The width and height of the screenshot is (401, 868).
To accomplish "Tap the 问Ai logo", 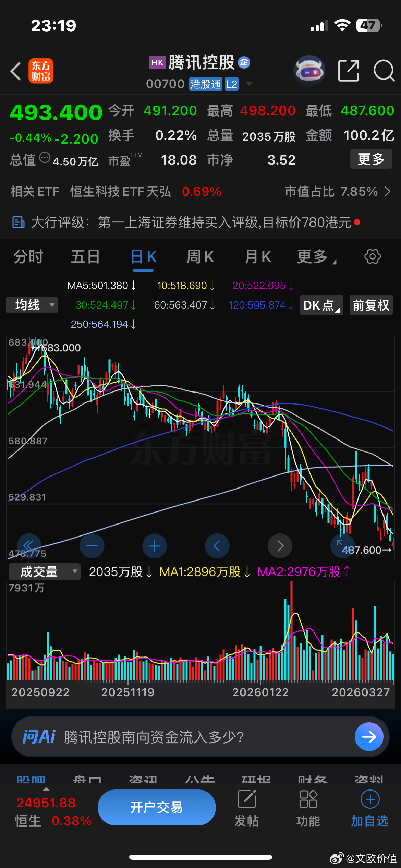I will coord(39,737).
